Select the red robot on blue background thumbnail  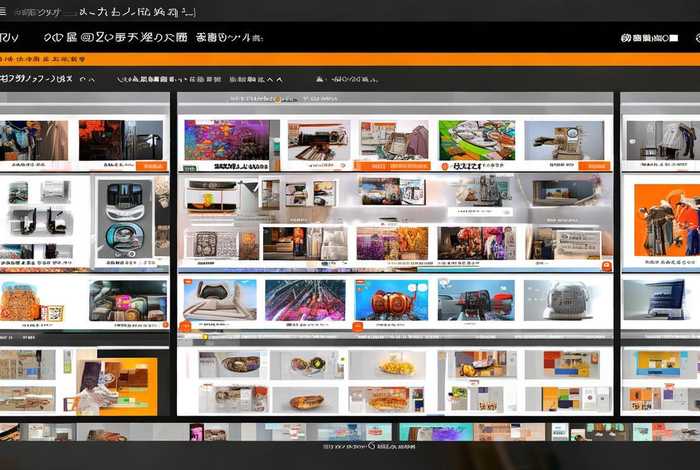tap(391, 299)
